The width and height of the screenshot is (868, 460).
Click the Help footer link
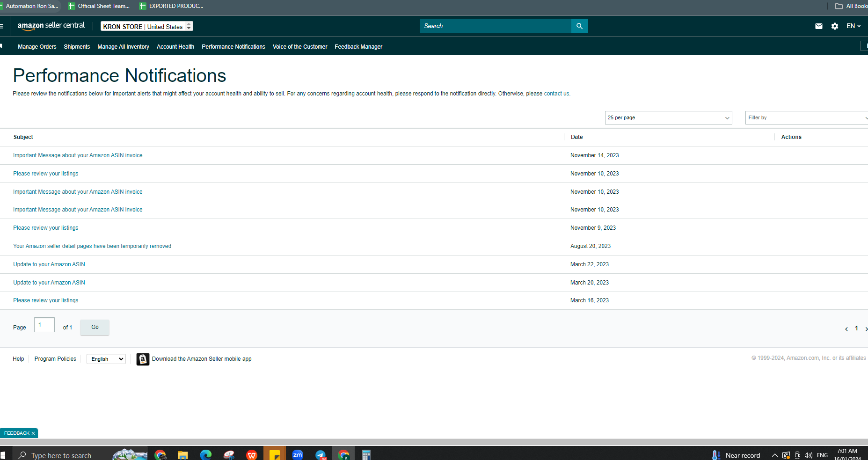coord(18,359)
